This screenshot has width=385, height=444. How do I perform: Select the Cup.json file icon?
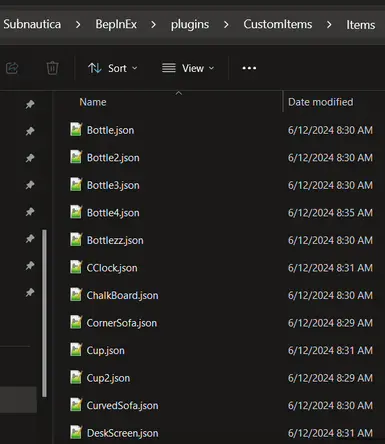click(x=76, y=350)
